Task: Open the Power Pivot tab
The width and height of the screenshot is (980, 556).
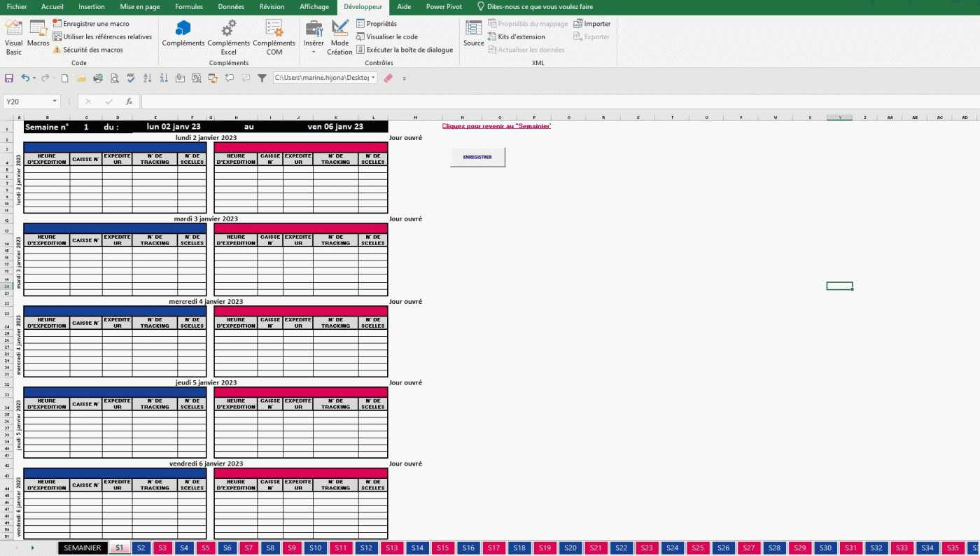Action: click(x=444, y=7)
